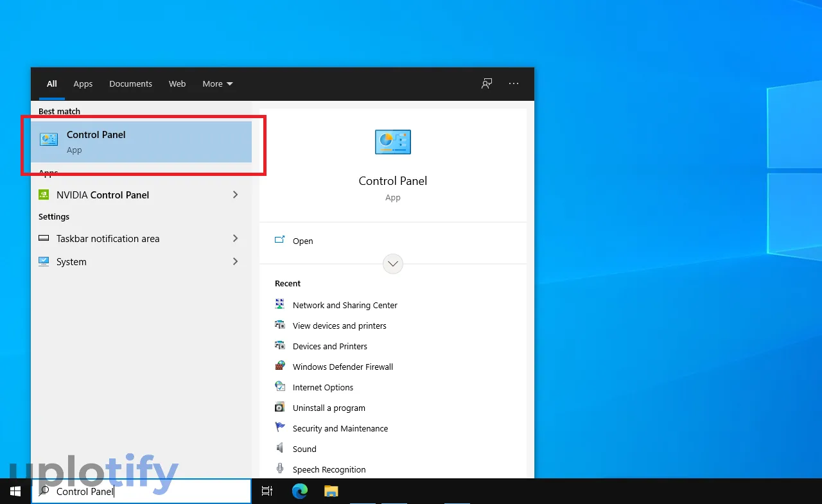Click the NVIDIA icon beside NVIDIA Control Panel
Viewport: 822px width, 504px height.
[44, 195]
